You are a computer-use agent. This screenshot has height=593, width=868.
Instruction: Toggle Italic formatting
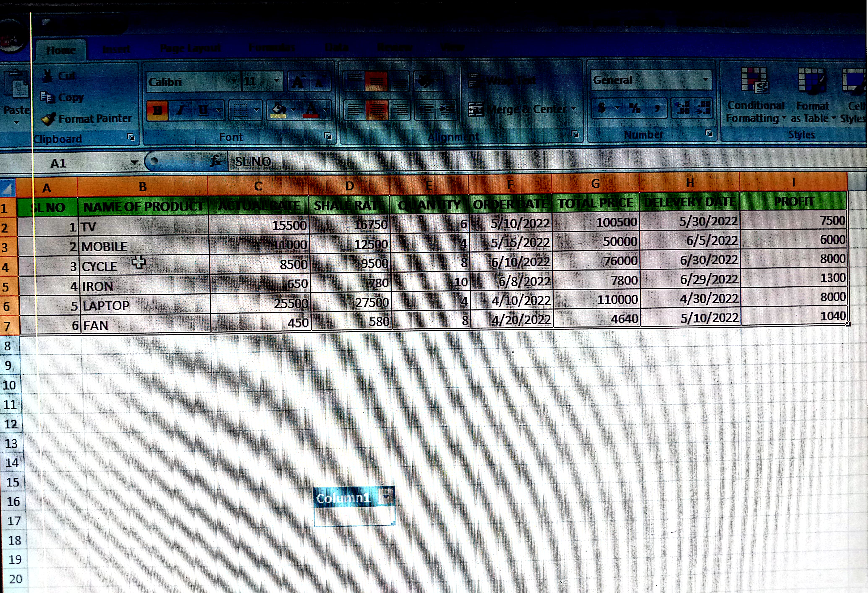click(x=181, y=111)
